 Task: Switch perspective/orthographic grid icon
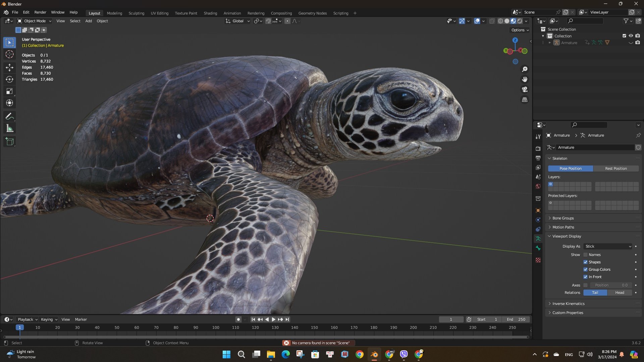point(525,100)
